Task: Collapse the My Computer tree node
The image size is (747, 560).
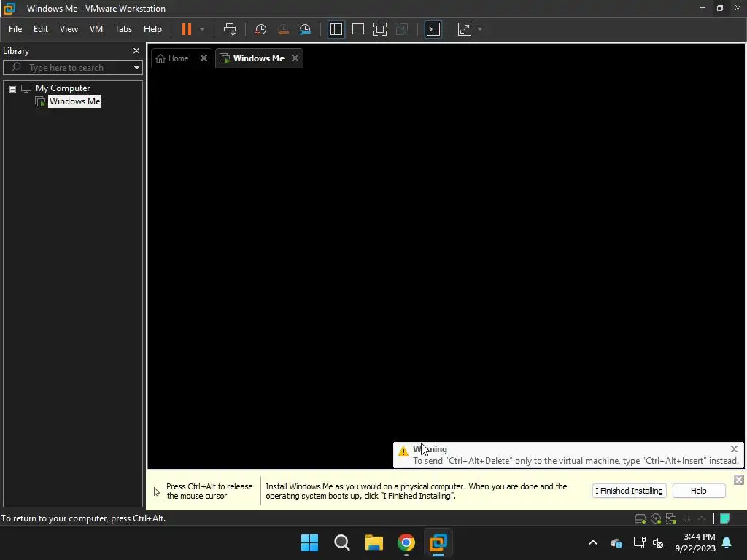Action: [x=13, y=89]
